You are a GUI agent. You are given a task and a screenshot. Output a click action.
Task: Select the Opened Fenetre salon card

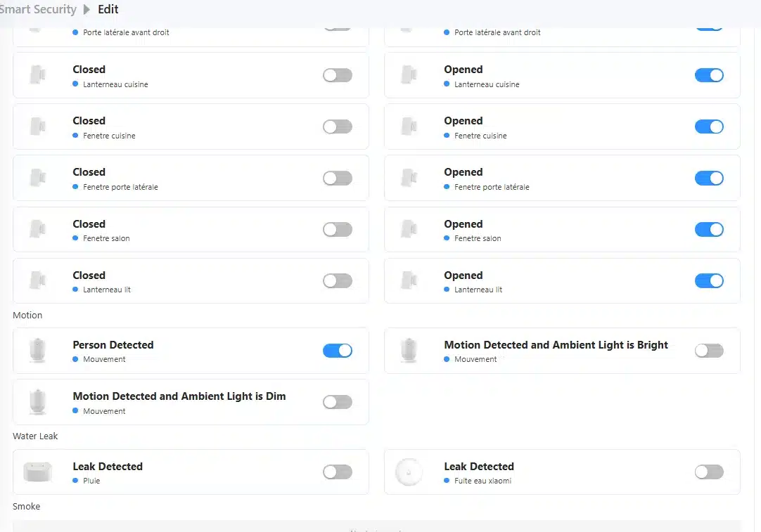coord(562,230)
